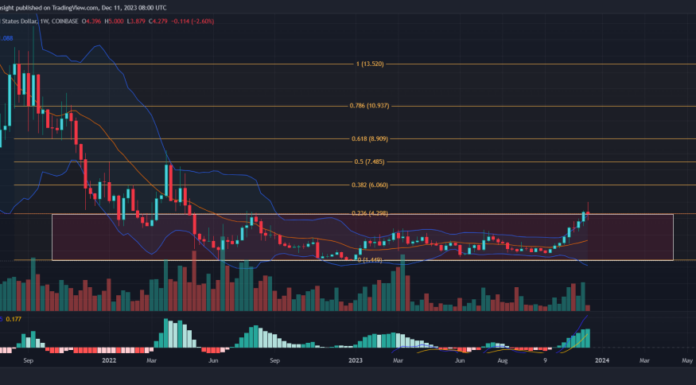Click the High value H5.000 in legend
The image size is (696, 385).
click(114, 21)
